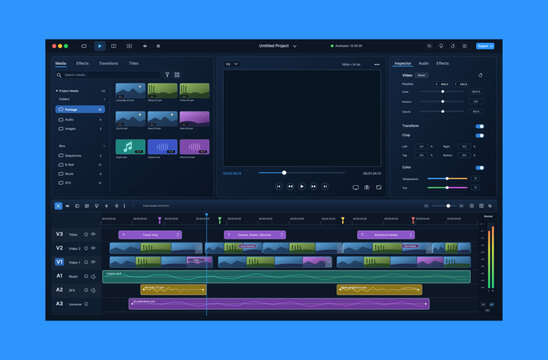Viewport: 548px width, 360px height.
Task: Open the B-Roll bin
Action: click(80, 165)
